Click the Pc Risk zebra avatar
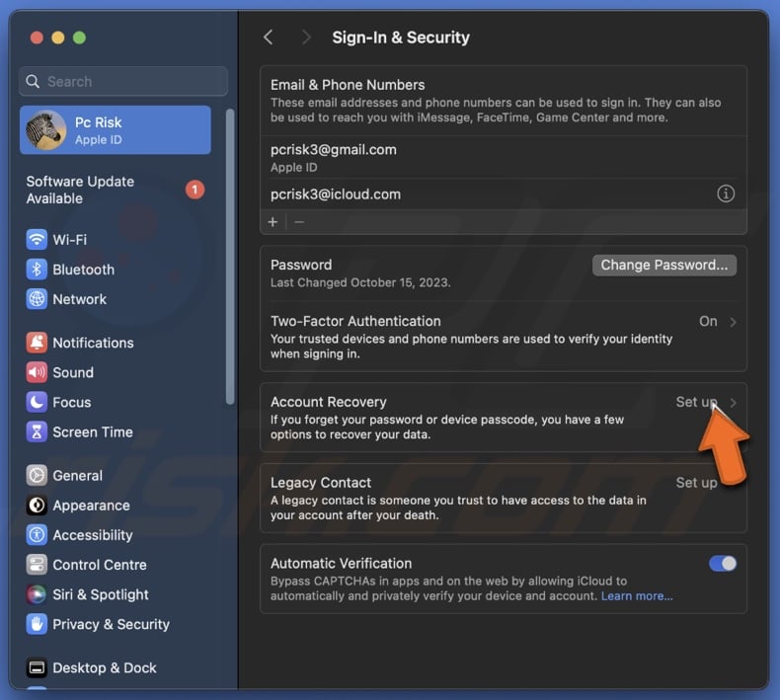780x700 pixels. [45, 130]
